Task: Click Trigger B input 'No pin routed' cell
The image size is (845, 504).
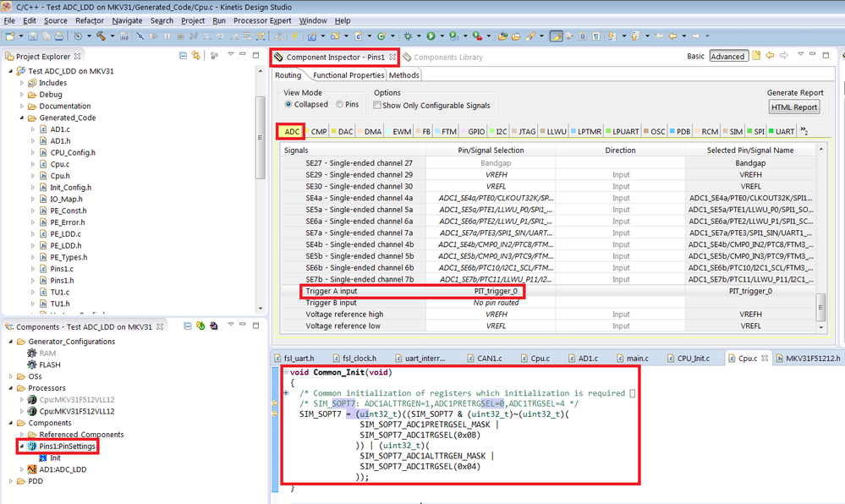Action: pyautogui.click(x=496, y=303)
